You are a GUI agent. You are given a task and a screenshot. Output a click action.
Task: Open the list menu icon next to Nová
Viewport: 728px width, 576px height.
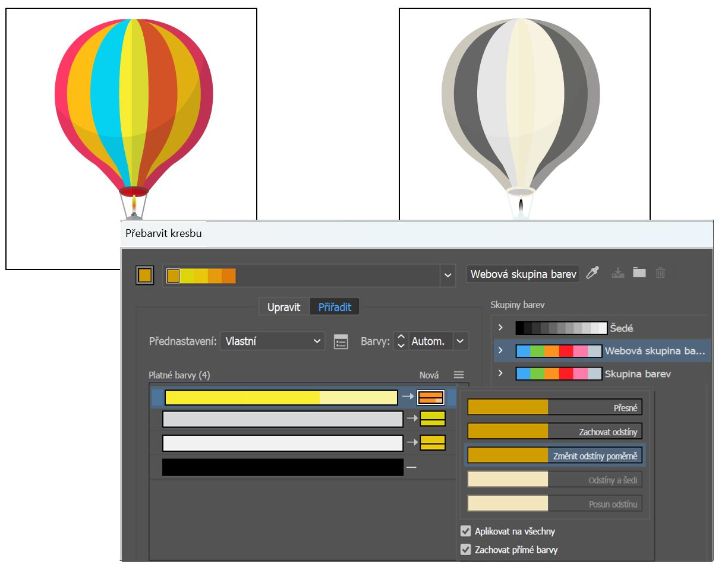pyautogui.click(x=458, y=375)
